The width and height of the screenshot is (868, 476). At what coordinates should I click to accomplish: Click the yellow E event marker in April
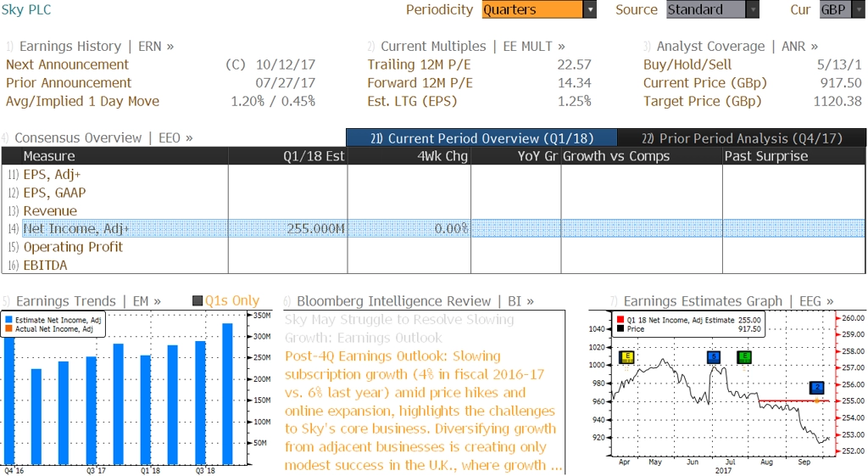(x=626, y=357)
